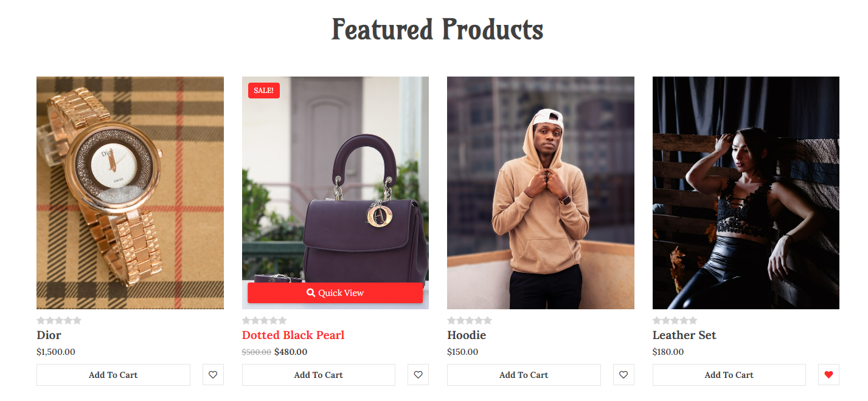The image size is (868, 401).
Task: Click star rating above Hoodie title
Action: coord(470,320)
